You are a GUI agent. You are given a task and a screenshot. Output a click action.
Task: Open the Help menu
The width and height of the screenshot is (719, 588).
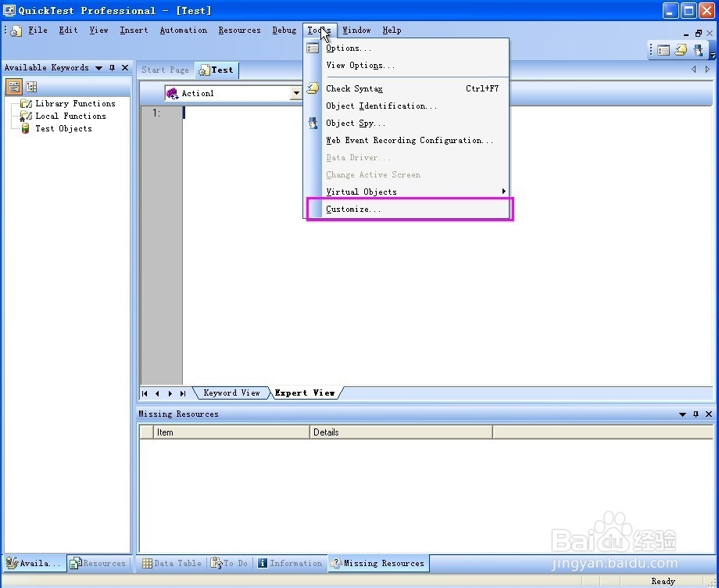tap(392, 30)
